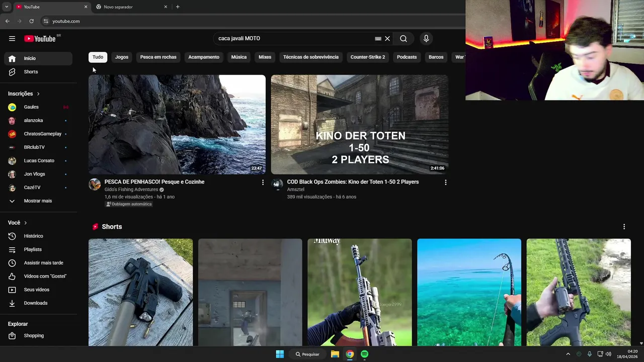The height and width of the screenshot is (362, 644).
Task: Select the Barcos filter chip
Action: (x=436, y=57)
